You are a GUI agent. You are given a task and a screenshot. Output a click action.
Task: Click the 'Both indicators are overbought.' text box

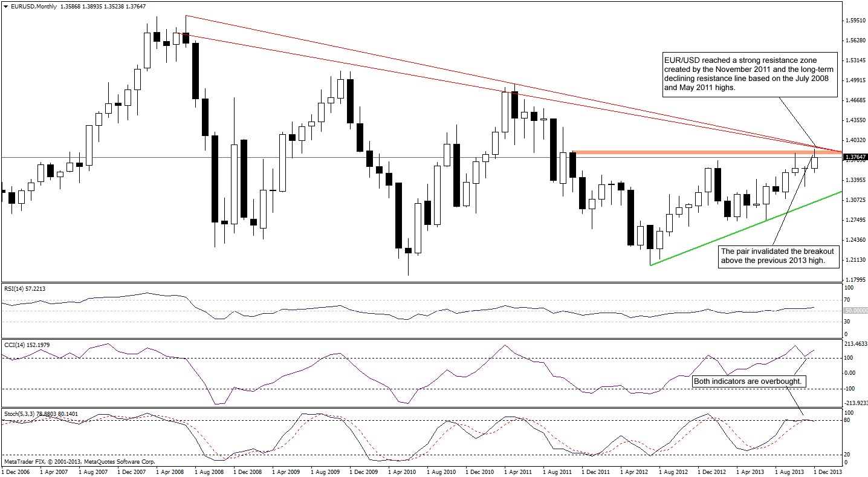[x=748, y=381]
